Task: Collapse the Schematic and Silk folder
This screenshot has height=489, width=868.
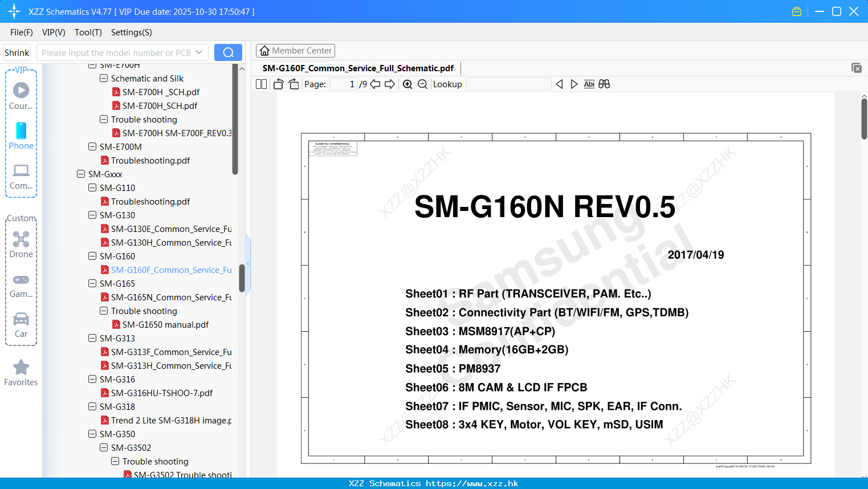Action: (x=104, y=78)
